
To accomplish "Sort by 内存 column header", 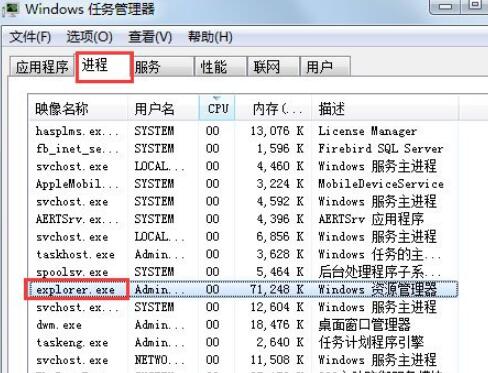I will (273, 109).
